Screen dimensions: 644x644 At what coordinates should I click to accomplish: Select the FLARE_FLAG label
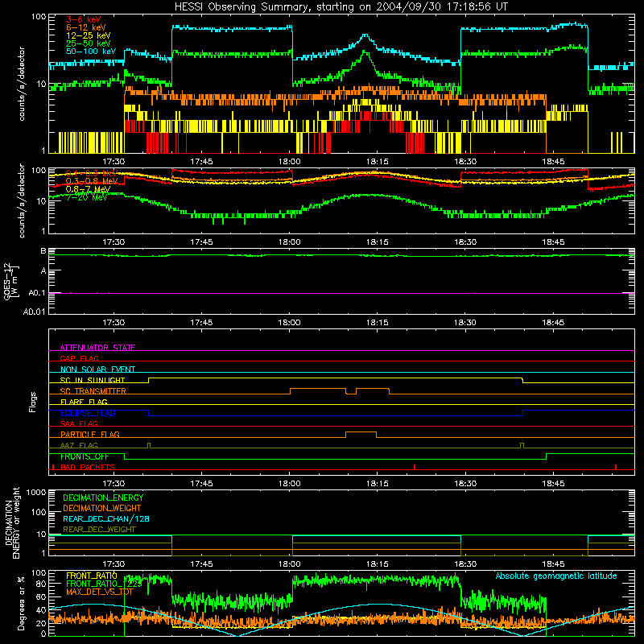[84, 402]
